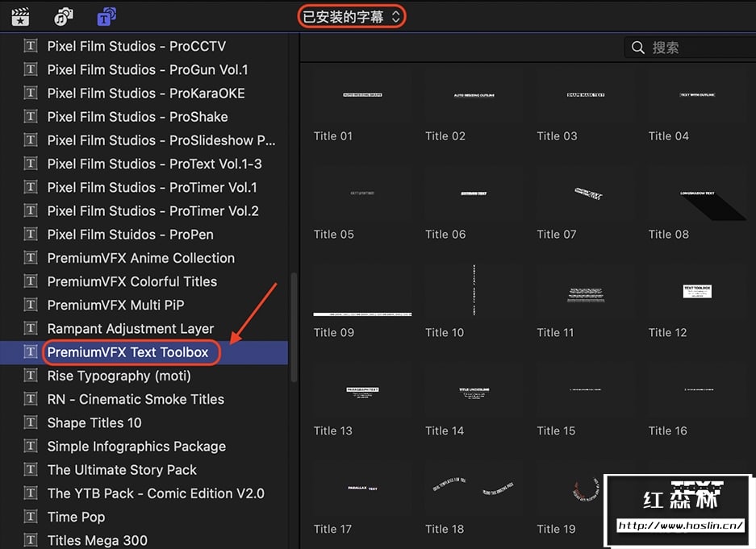This screenshot has width=756, height=549.
Task: Select the Title 02 thumbnail
Action: tap(474, 95)
